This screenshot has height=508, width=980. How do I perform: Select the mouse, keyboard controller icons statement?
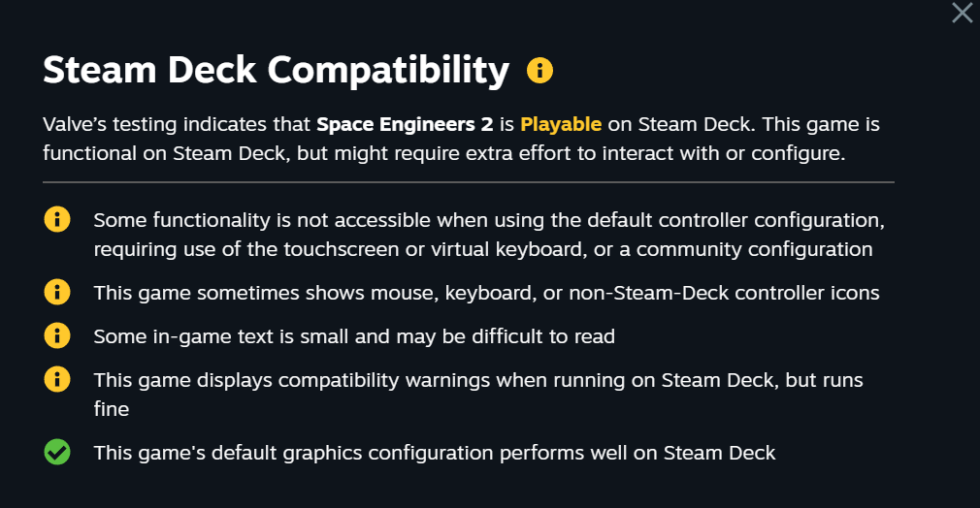tap(486, 292)
